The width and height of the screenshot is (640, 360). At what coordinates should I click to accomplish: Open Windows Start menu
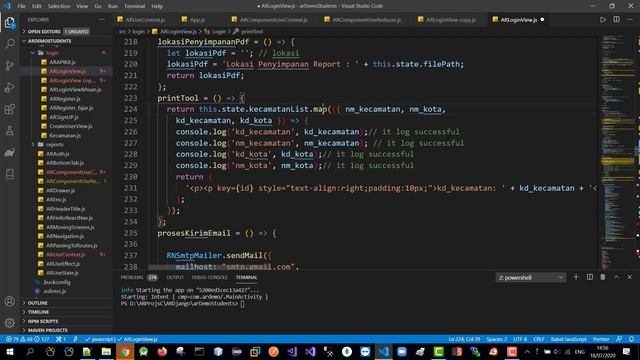click(x=9, y=351)
